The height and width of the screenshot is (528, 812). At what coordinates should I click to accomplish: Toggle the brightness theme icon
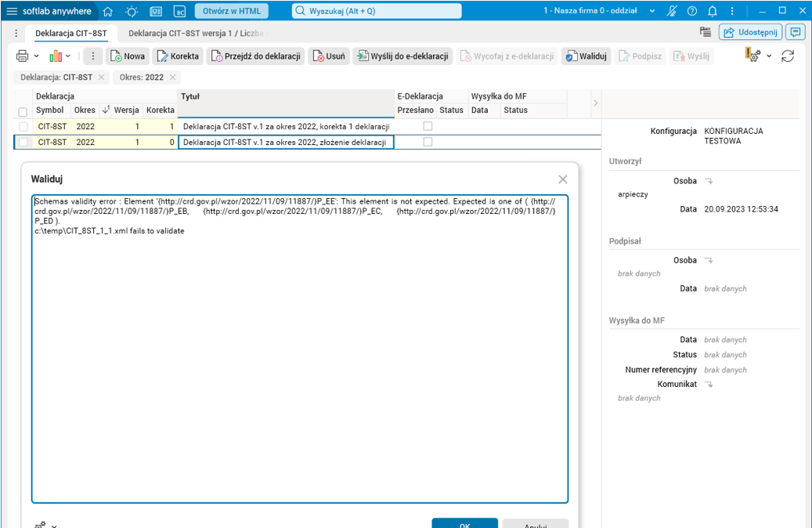(132, 11)
